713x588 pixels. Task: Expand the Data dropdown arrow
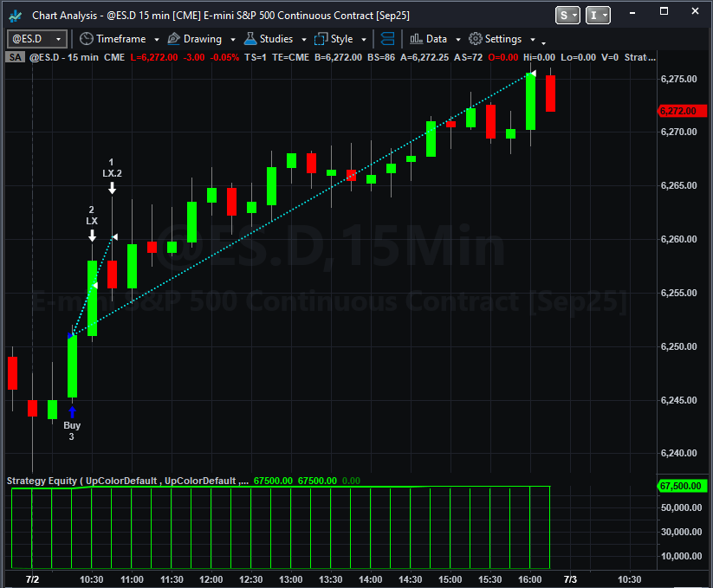[x=458, y=40]
